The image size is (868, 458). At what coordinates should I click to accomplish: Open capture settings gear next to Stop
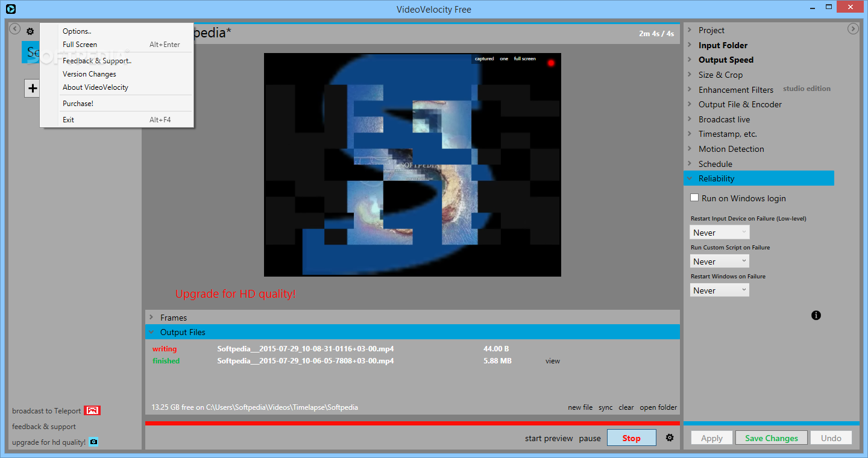tap(670, 438)
